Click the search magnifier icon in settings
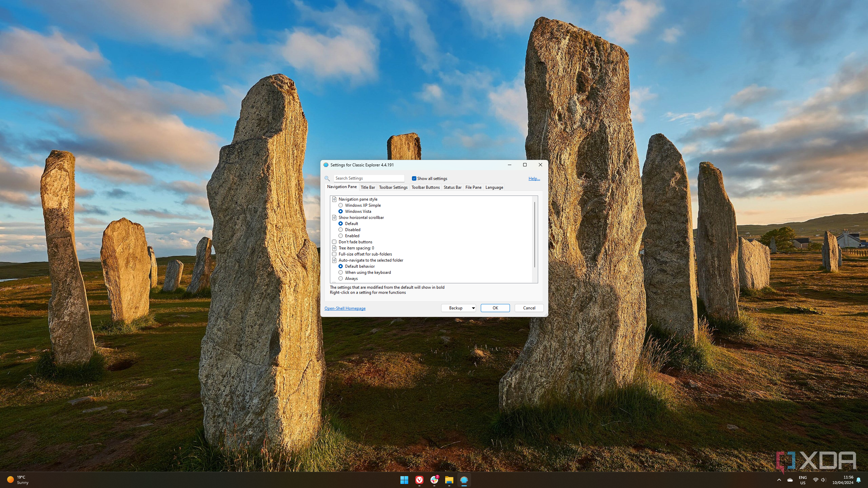Screen dimensions: 868x488 [x=327, y=178]
